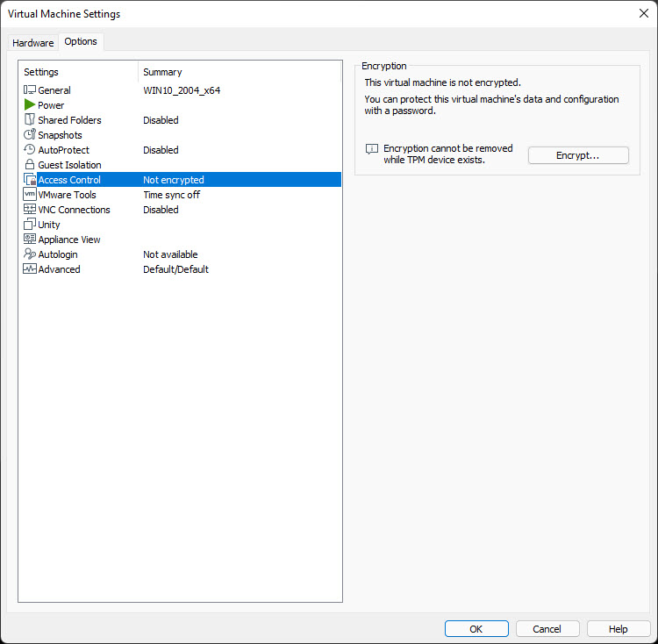Click Disabled beside AutoProtect
The height and width of the screenshot is (644, 658).
pos(161,150)
